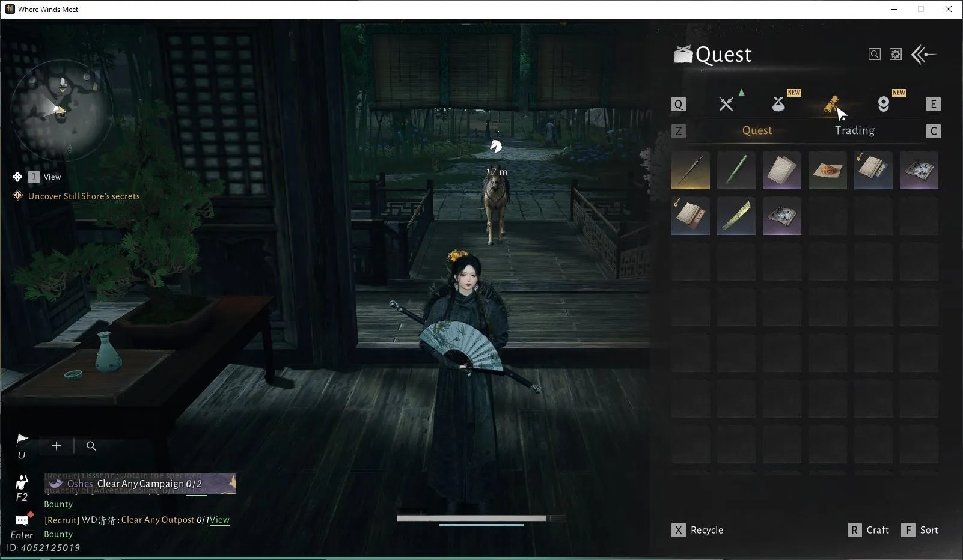This screenshot has width=963, height=560.
Task: Click the Q key previous-category button
Action: click(x=679, y=104)
